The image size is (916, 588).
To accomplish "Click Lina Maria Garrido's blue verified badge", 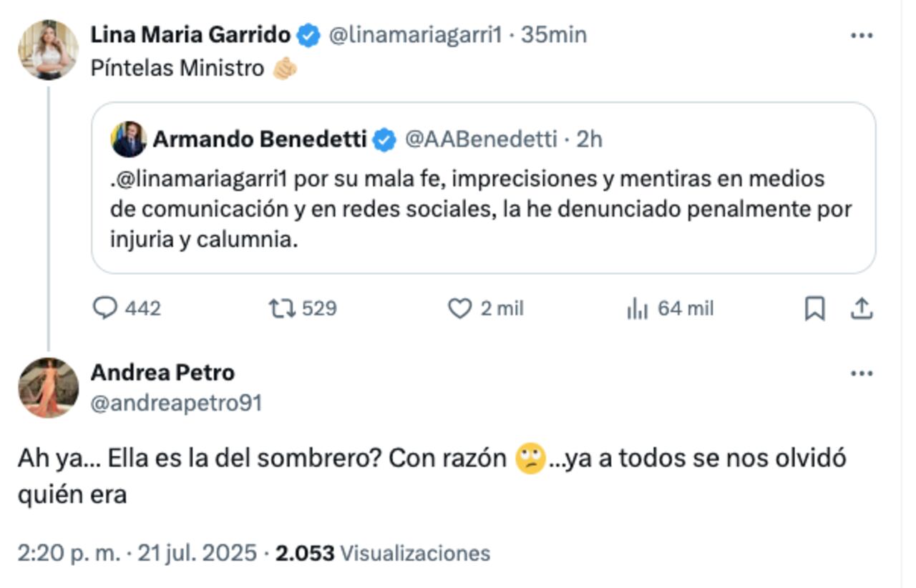I will pos(309,32).
